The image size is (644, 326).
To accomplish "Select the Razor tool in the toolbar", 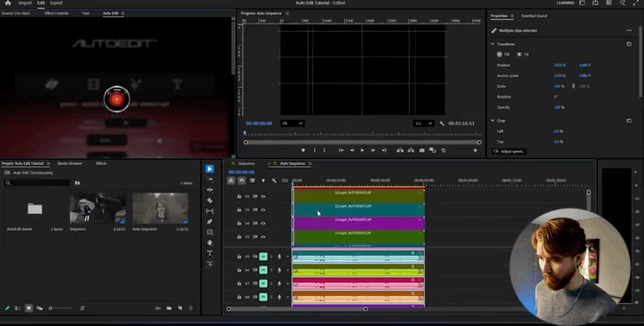I will tap(210, 201).
